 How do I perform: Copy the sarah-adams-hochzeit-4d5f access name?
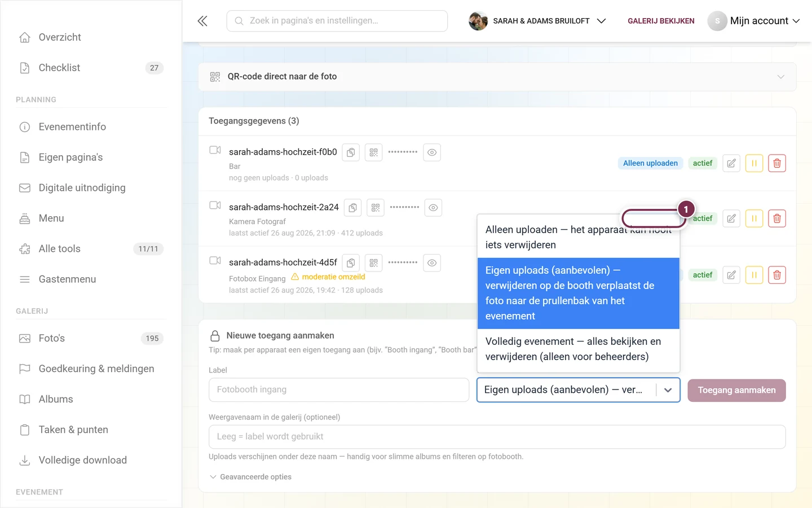(x=351, y=263)
